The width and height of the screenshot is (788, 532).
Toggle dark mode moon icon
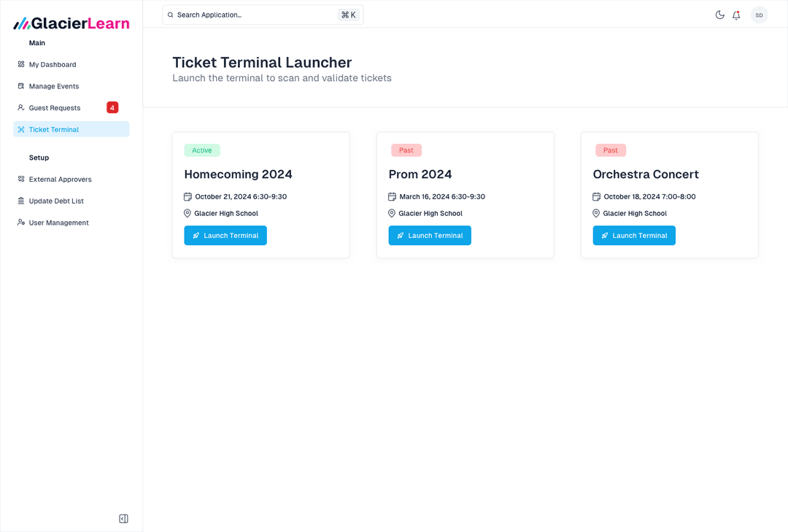point(719,15)
